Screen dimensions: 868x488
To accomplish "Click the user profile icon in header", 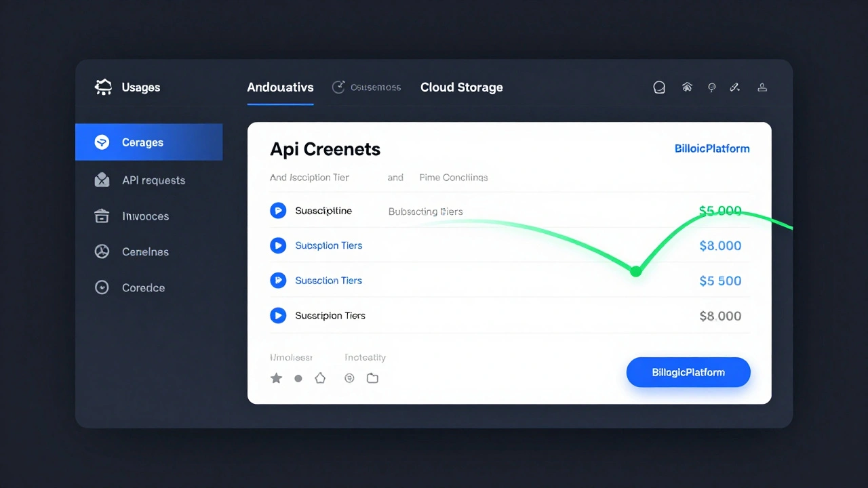I will [762, 87].
